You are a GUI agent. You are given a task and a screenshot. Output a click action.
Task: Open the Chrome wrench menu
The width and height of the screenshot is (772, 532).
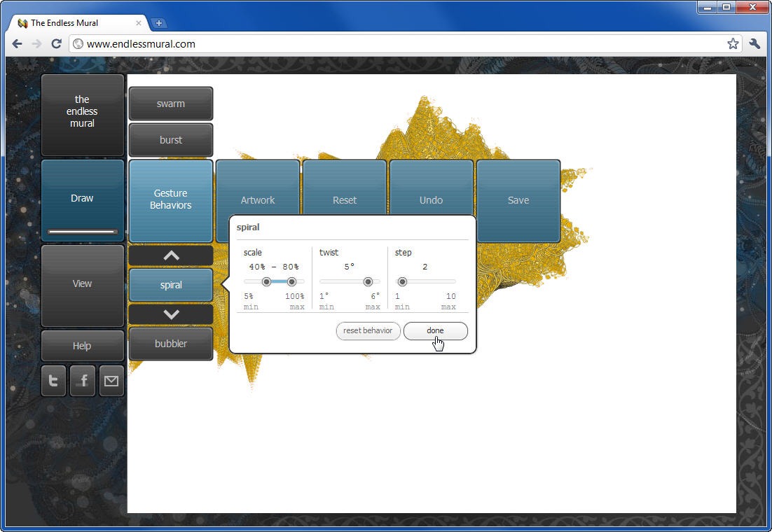[754, 43]
